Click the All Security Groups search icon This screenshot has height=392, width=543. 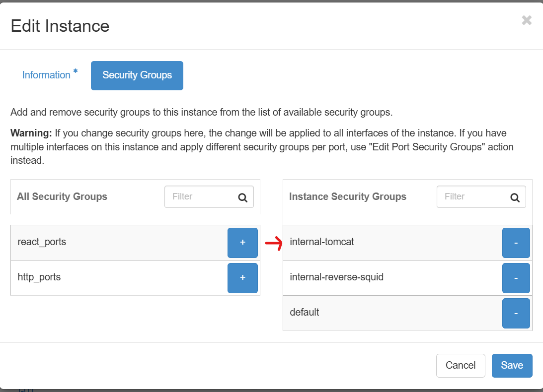tap(243, 197)
